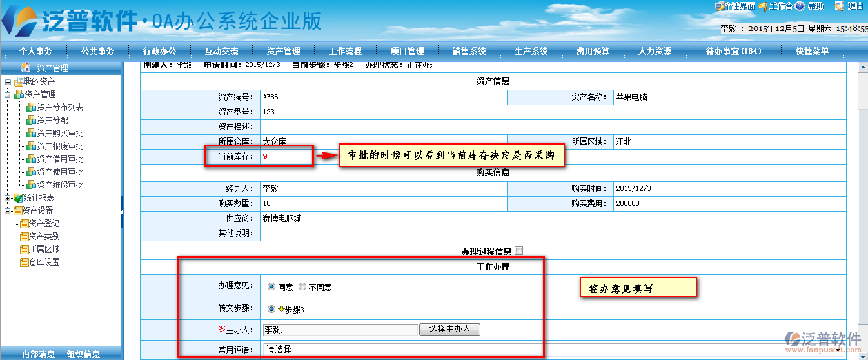Viewport: 868px width, 360px height.
Task: Switch to the 内部消息 tab
Action: click(39, 354)
